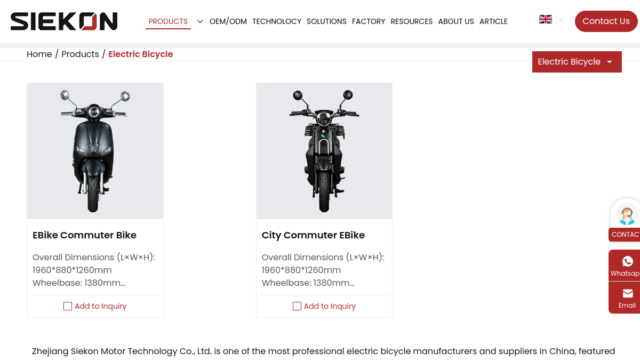
Task: Check Add to Inquiry for EBike Commuter Bike
Action: [67, 306]
